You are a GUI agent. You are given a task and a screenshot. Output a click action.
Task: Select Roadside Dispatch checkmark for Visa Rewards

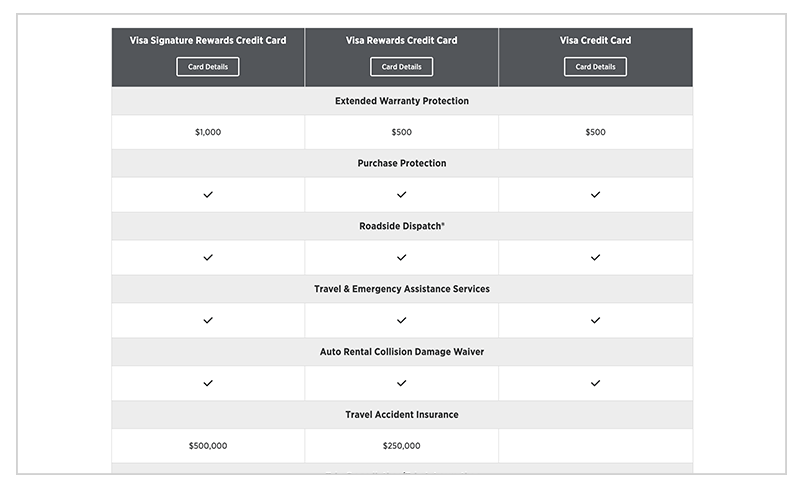(x=401, y=257)
